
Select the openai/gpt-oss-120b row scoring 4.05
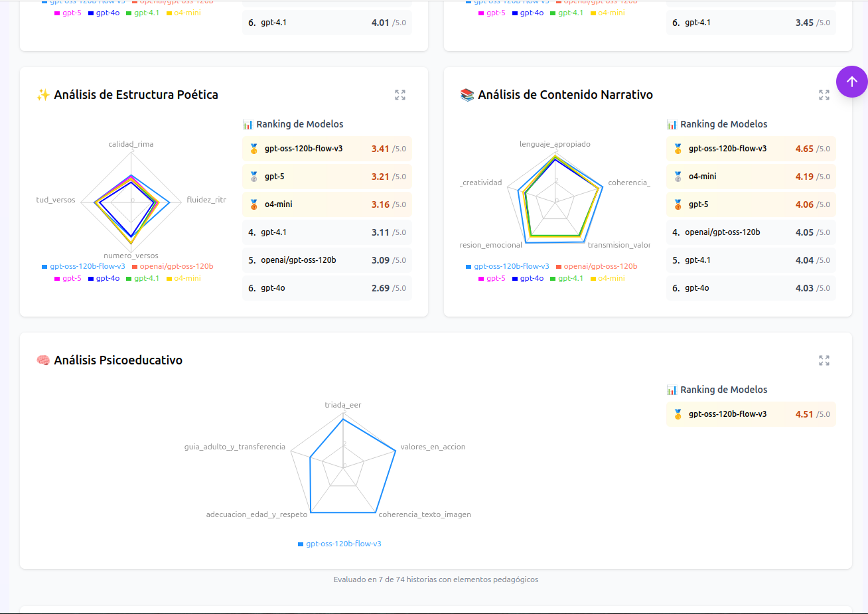click(x=751, y=232)
